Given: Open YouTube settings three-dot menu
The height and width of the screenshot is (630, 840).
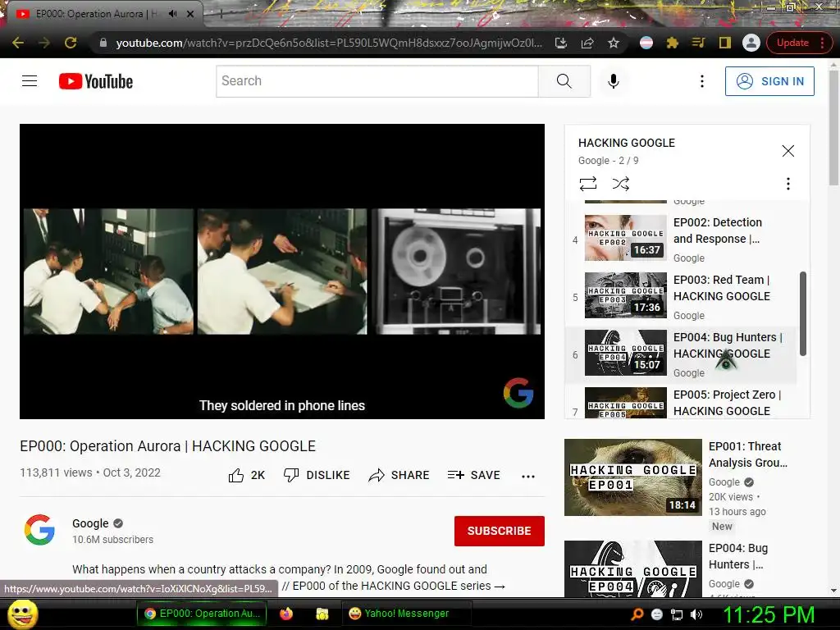Looking at the screenshot, I should [x=702, y=81].
